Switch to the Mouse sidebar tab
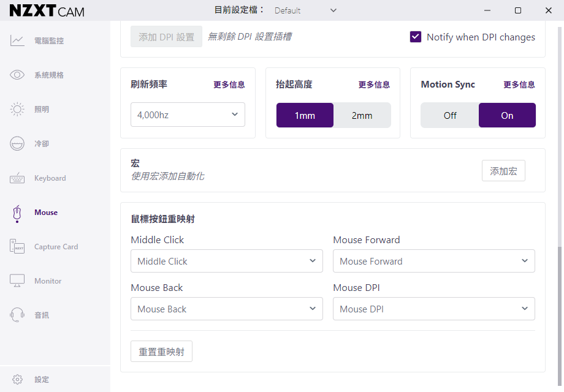This screenshot has width=564, height=392. click(45, 213)
